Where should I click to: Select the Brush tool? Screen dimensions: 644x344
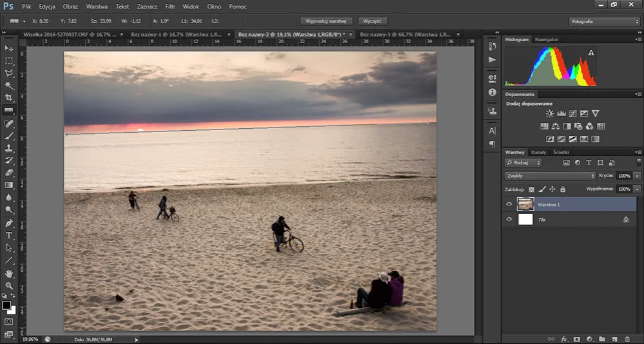tap(8, 136)
